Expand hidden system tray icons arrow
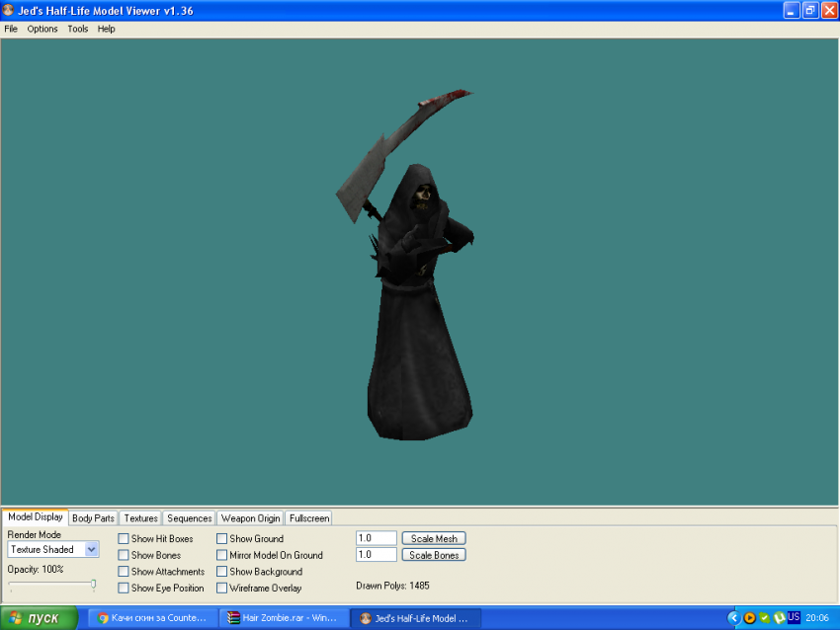840x630 pixels. point(733,618)
